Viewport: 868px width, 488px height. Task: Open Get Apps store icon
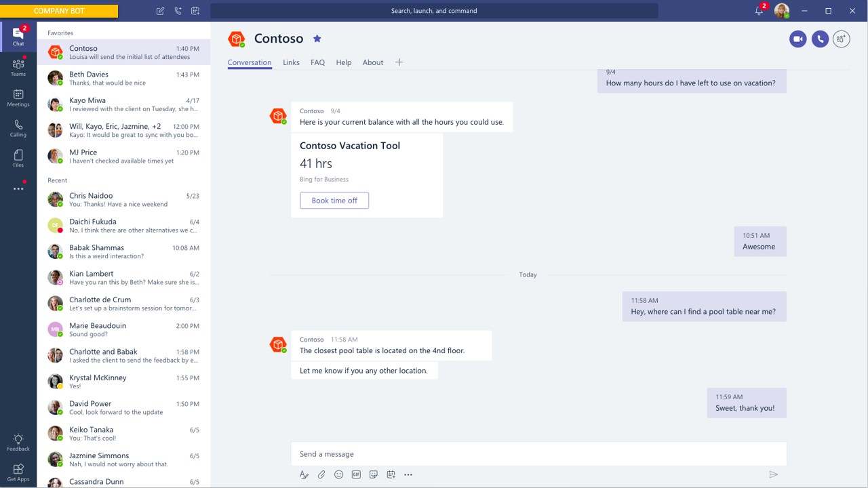[x=18, y=472]
